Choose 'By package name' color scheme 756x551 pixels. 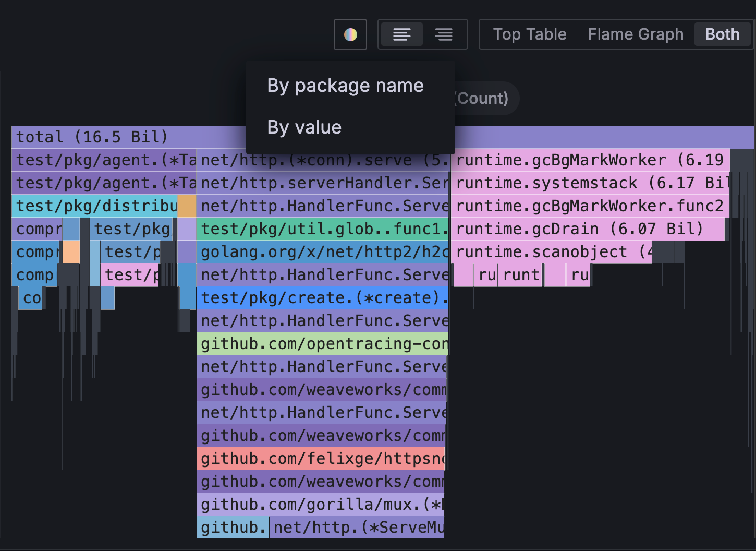coord(345,86)
